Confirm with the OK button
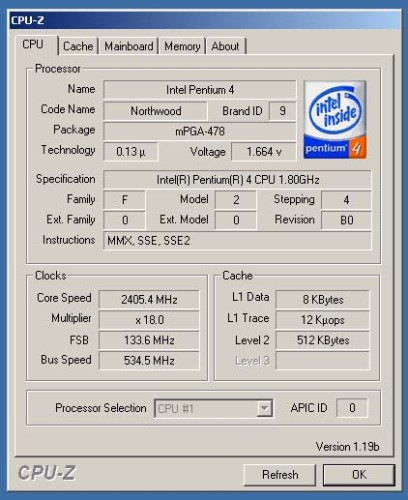The width and height of the screenshot is (408, 500). [359, 475]
